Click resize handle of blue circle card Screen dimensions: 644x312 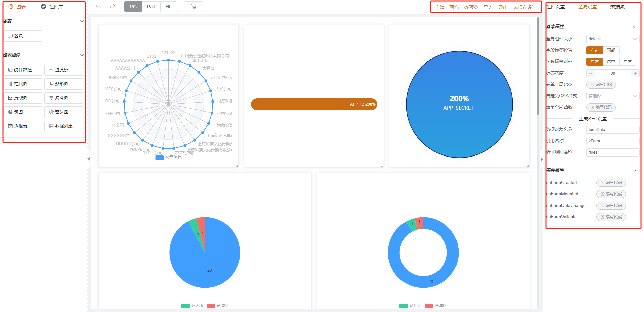pos(528,166)
